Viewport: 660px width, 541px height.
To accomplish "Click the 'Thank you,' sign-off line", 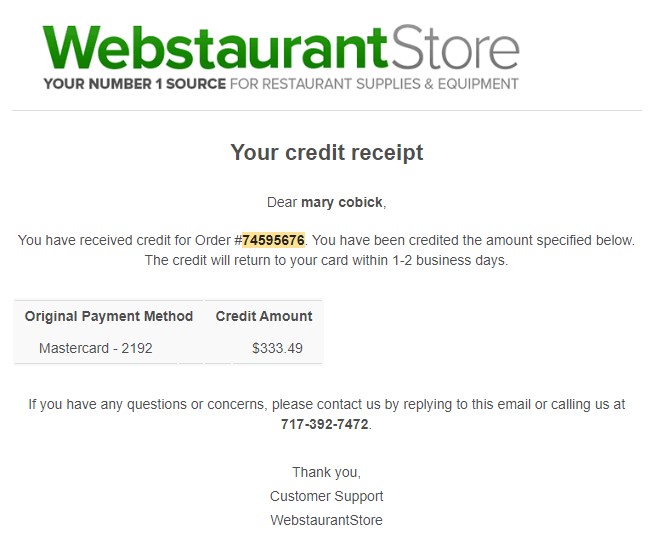I will (327, 472).
